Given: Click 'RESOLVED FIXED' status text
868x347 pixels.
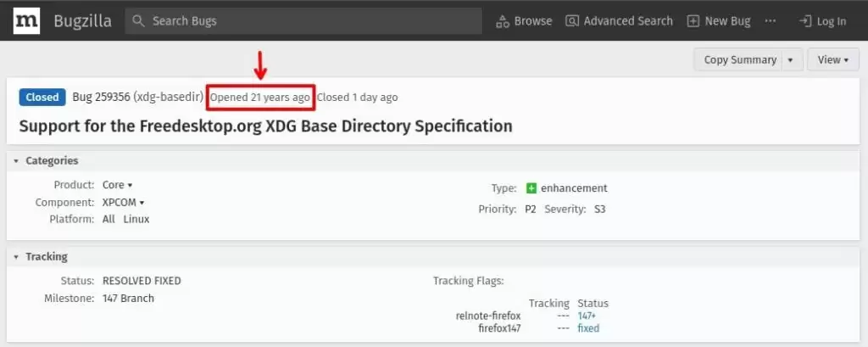Looking at the screenshot, I should pyautogui.click(x=142, y=281).
